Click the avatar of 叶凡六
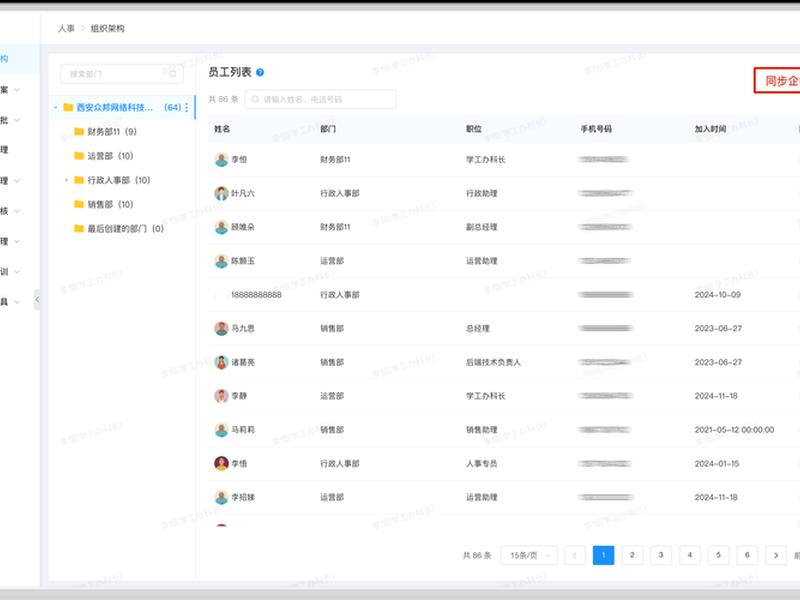This screenshot has width=800, height=600. pos(221,193)
